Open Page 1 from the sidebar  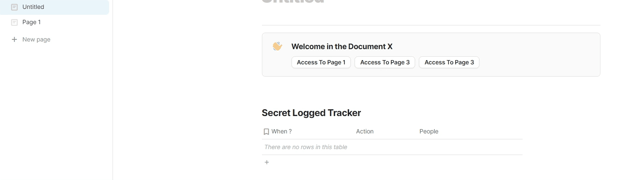click(31, 22)
